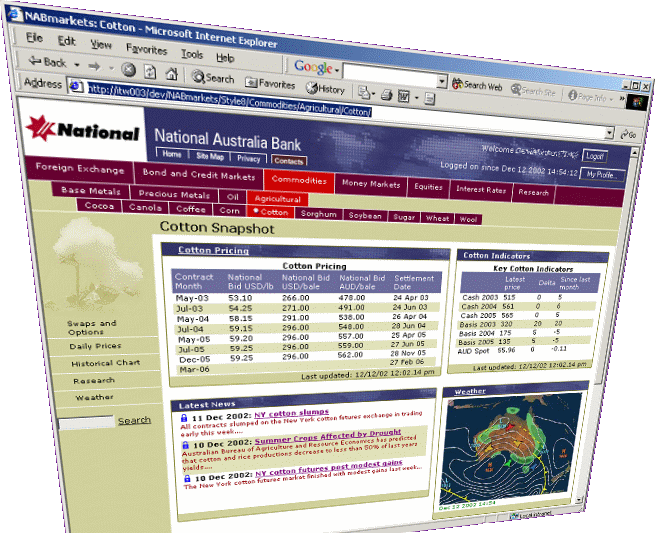Viewport: 655px width, 533px height.
Task: Click the weather map thumbnail of Australia
Action: point(510,450)
